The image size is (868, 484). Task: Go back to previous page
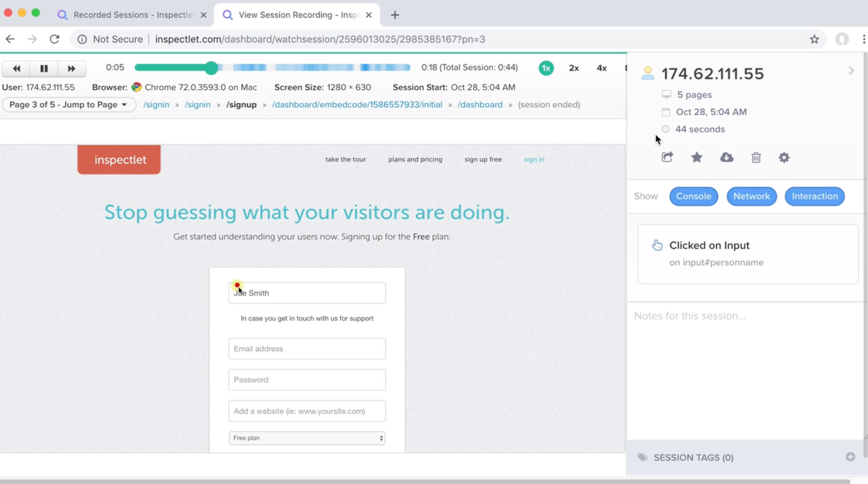10,39
